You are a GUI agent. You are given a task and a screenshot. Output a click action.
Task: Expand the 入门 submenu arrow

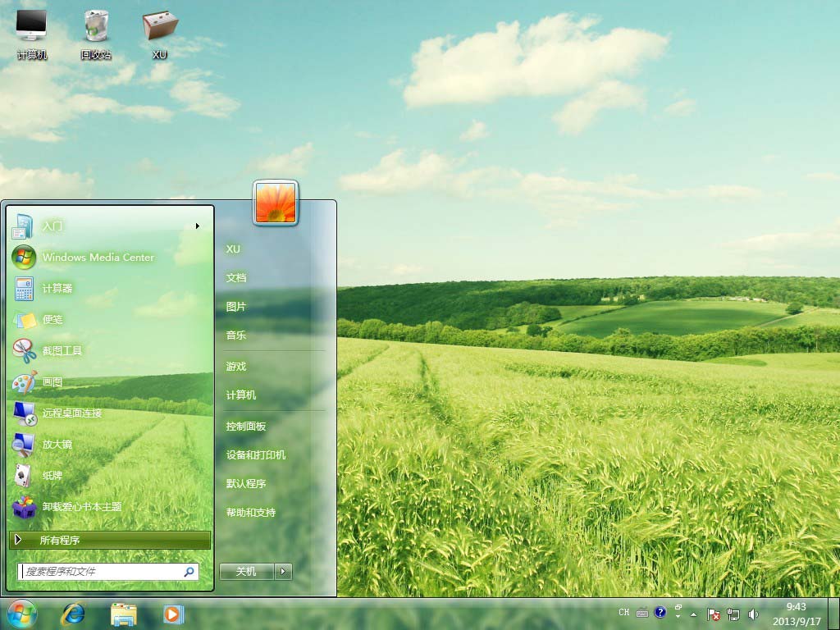click(x=197, y=226)
